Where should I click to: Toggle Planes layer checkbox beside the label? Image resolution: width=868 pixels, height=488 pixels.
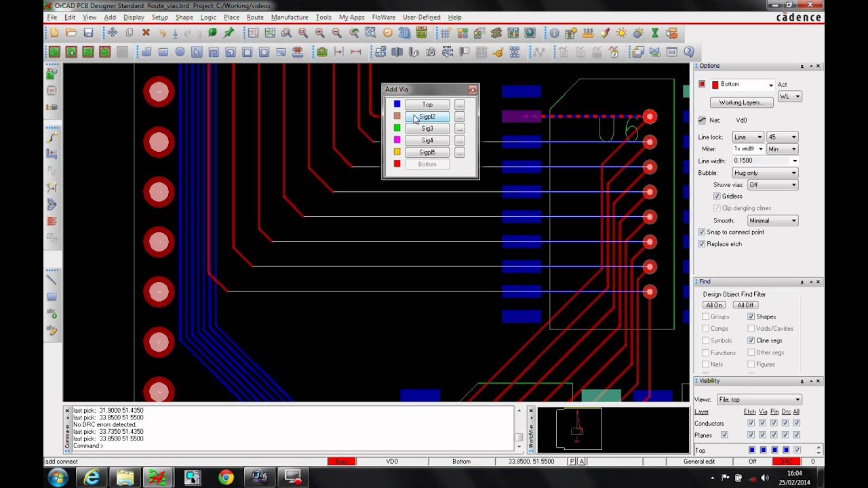coord(724,434)
